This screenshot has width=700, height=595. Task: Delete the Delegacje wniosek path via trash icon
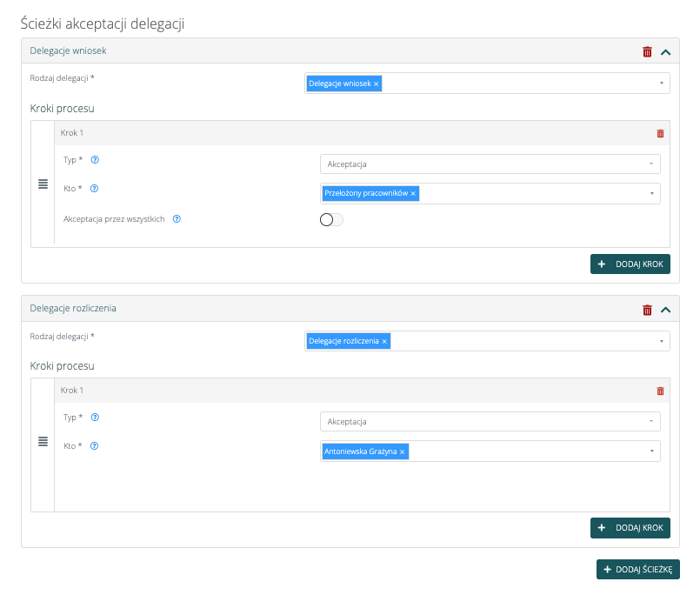(647, 51)
